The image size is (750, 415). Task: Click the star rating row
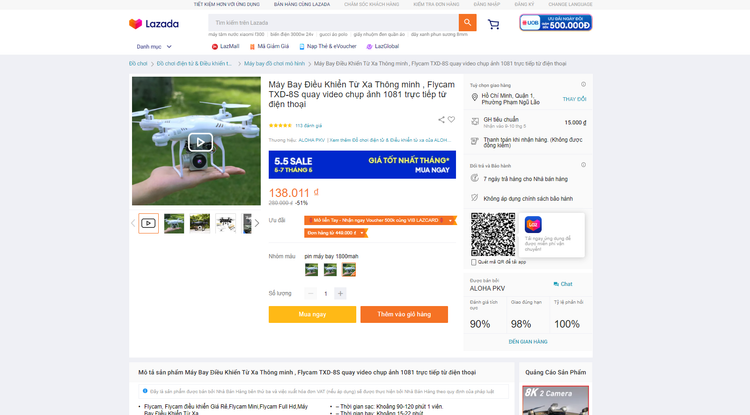pyautogui.click(x=280, y=125)
